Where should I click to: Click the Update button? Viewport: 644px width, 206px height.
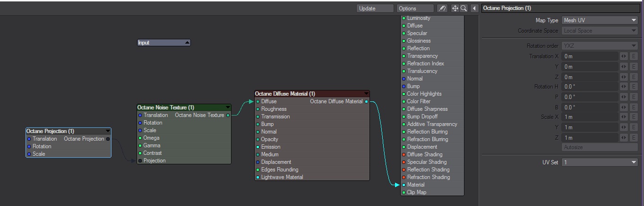click(375, 9)
